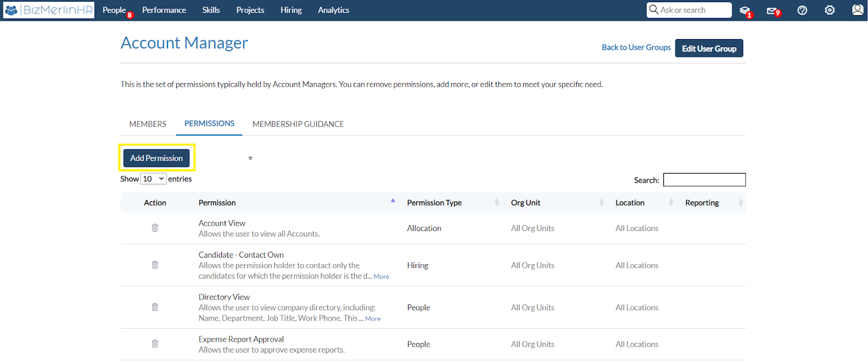Delete the Candidate - Contact Own permission
The image size is (868, 364).
click(x=155, y=265)
